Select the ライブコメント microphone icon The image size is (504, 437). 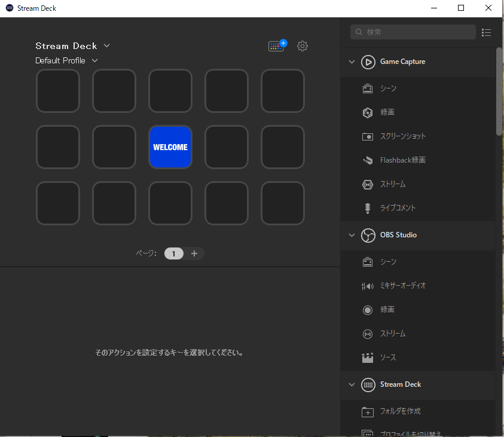tap(368, 208)
